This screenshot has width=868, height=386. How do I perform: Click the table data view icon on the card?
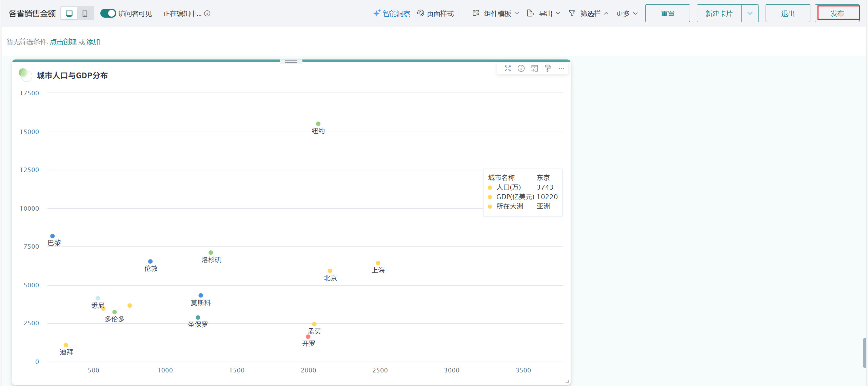(534, 69)
